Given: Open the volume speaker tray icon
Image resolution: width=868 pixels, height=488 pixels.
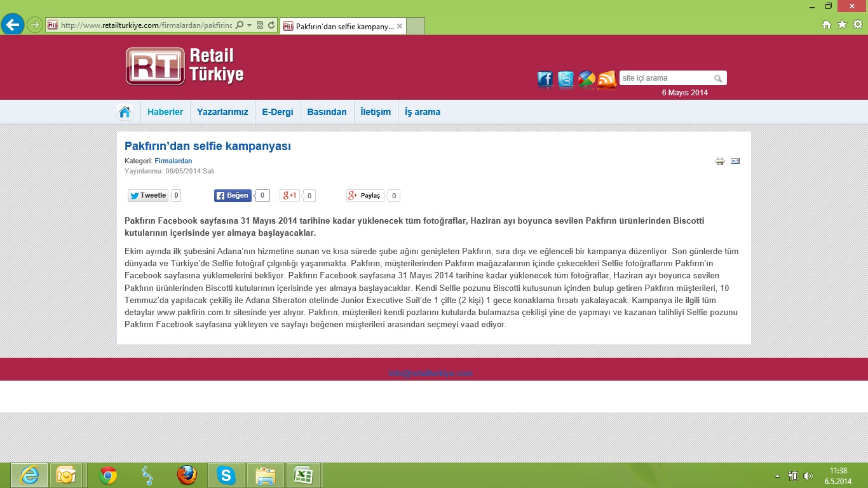Looking at the screenshot, I should pyautogui.click(x=808, y=475).
